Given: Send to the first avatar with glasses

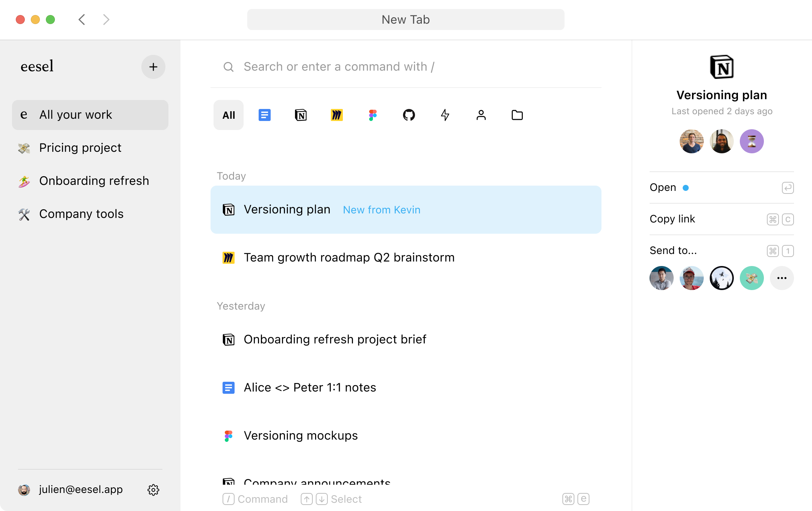Looking at the screenshot, I should coord(662,278).
